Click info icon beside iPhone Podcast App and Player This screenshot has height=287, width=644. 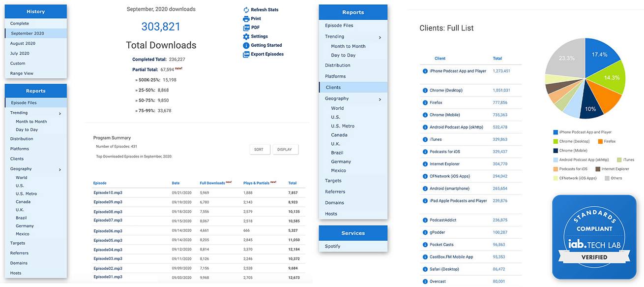425,71
